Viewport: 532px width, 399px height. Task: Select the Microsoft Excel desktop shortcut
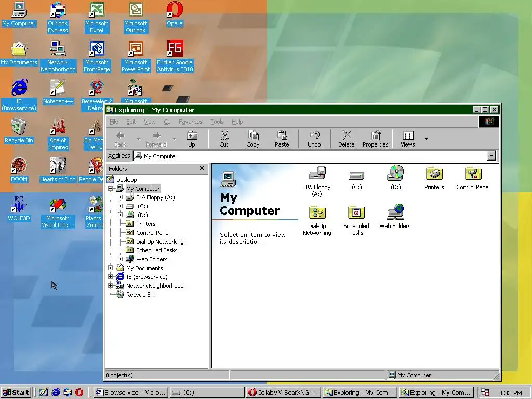pyautogui.click(x=97, y=9)
